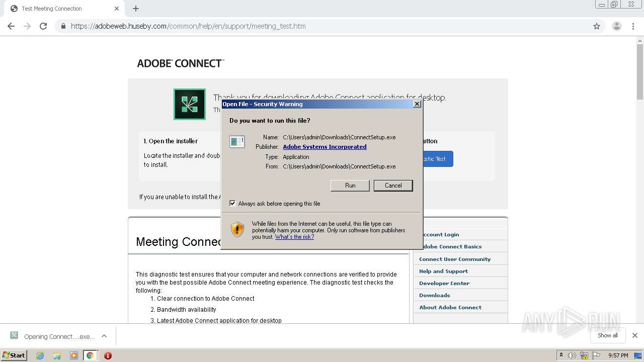Open Developer Center link
Image resolution: width=644 pixels, height=362 pixels.
pos(444,283)
